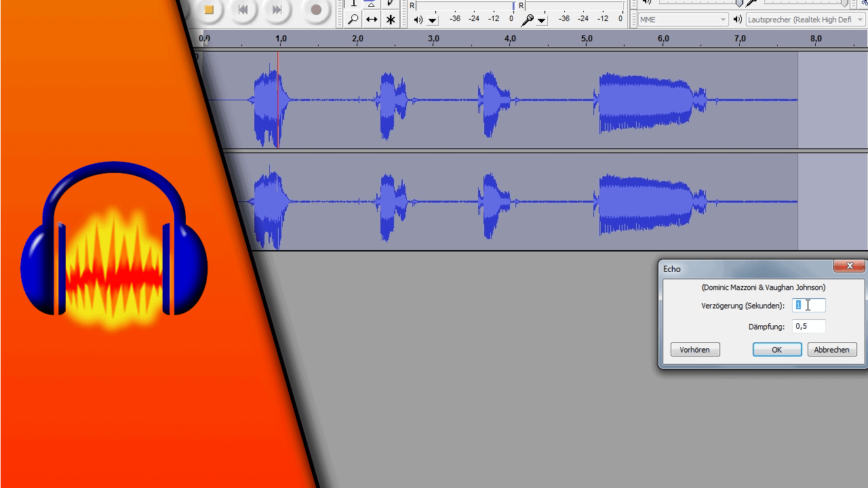Viewport: 868px width, 488px height.
Task: Open the playback meter dropdown arrow
Action: coord(432,20)
